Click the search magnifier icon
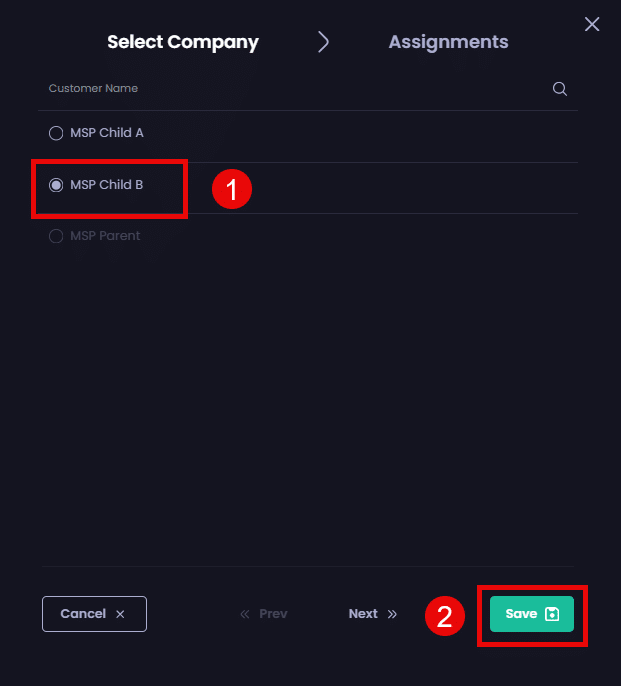The height and width of the screenshot is (686, 621). (560, 89)
